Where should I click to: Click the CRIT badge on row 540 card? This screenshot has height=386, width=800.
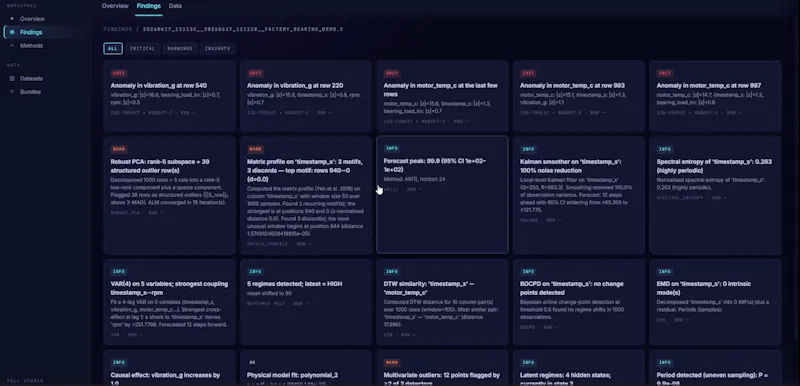pyautogui.click(x=118, y=73)
